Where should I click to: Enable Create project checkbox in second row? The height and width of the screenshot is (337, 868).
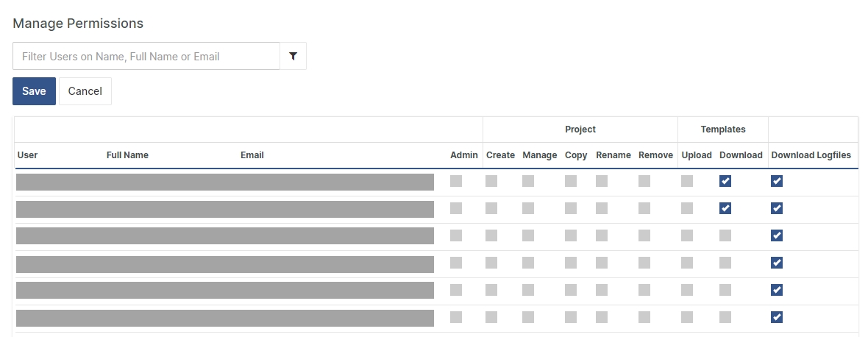[491, 208]
